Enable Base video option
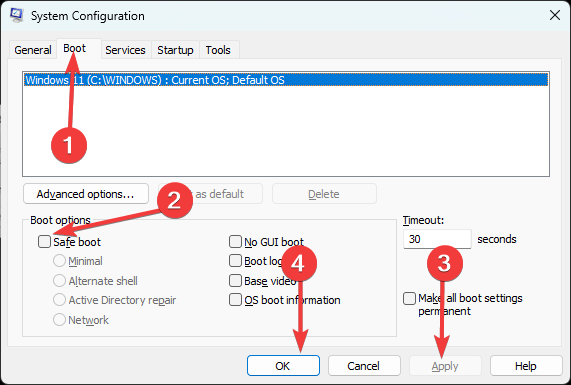The height and width of the screenshot is (385, 571). (x=235, y=281)
